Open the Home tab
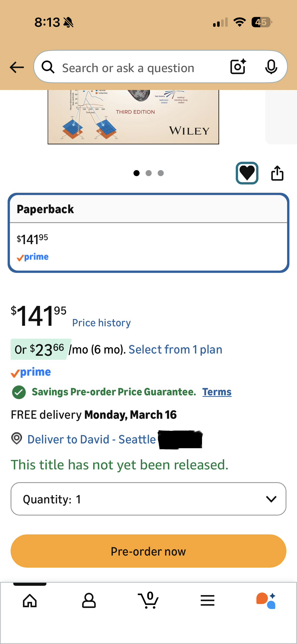The image size is (297, 644). click(30, 601)
